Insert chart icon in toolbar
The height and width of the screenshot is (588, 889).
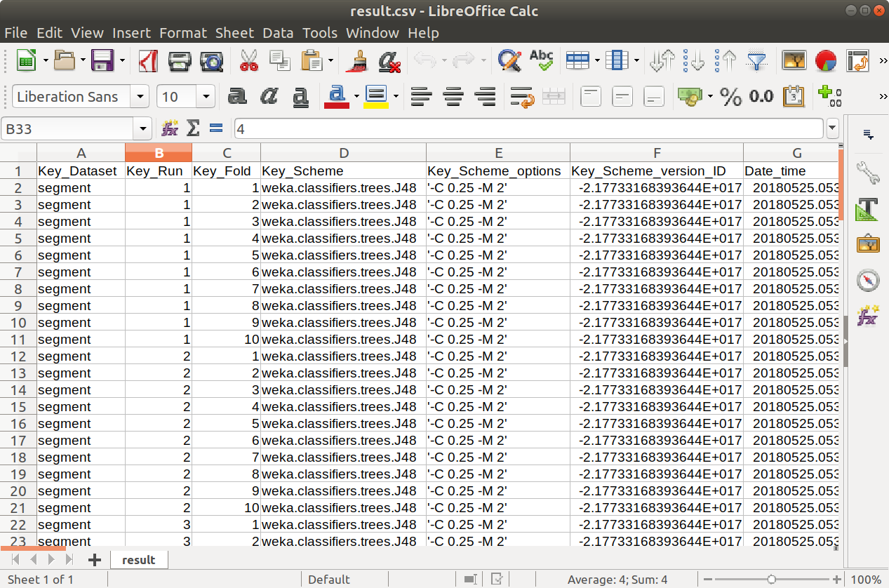point(826,61)
